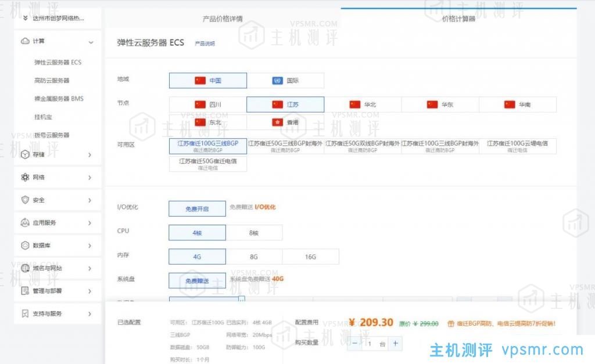Click the cloud icon beside 计算

pyautogui.click(x=25, y=41)
